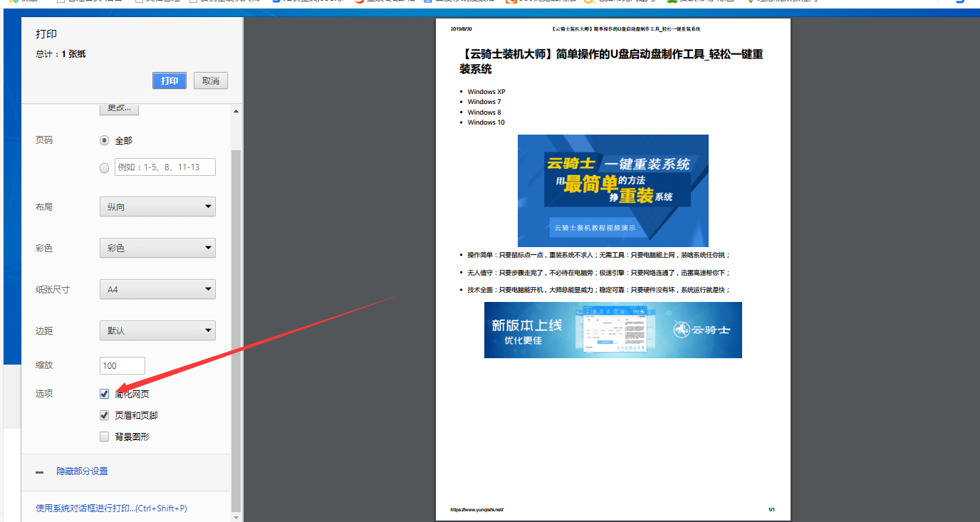980x522 pixels.
Task: Disable the 简化网页 checkbox
Action: click(104, 393)
